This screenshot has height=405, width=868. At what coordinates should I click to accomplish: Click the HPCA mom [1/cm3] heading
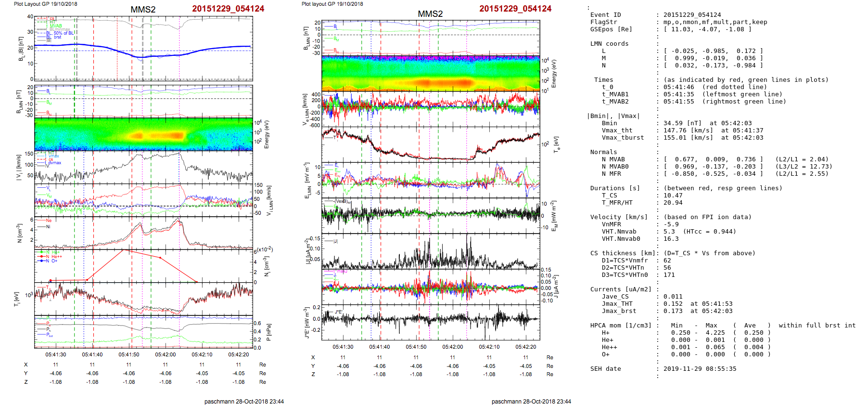[x=621, y=326]
